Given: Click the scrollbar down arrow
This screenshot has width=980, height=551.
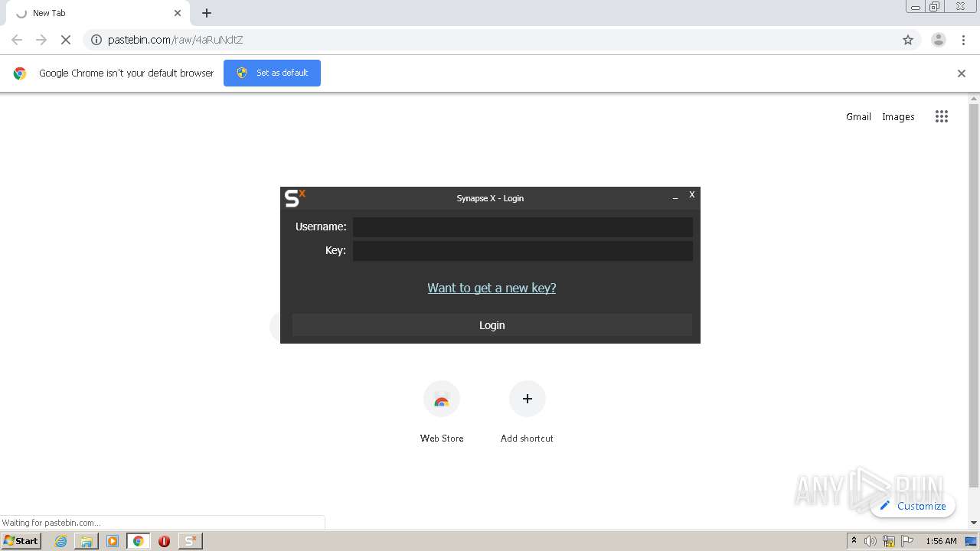Looking at the screenshot, I should tap(974, 523).
